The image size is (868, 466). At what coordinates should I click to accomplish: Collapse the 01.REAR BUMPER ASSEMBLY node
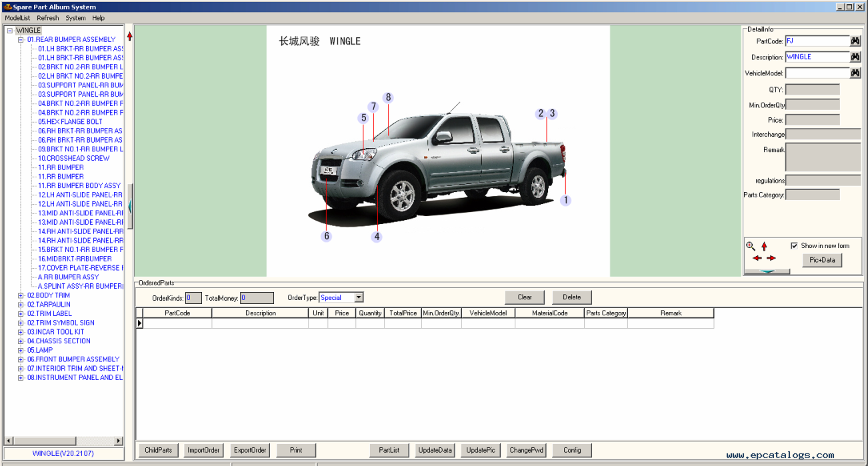tap(21, 40)
